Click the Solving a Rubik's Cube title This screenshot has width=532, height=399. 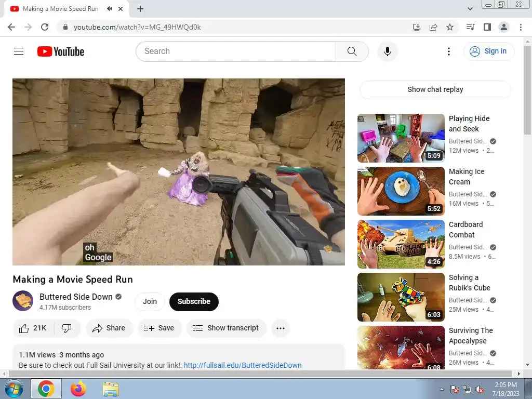point(470,283)
